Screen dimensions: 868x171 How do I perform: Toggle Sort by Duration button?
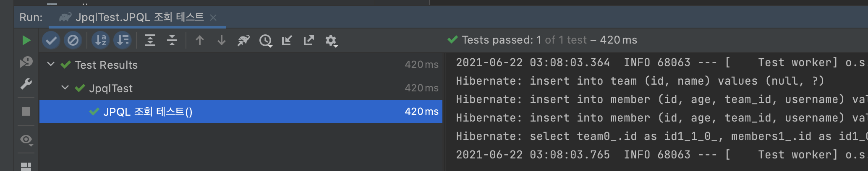tap(123, 40)
